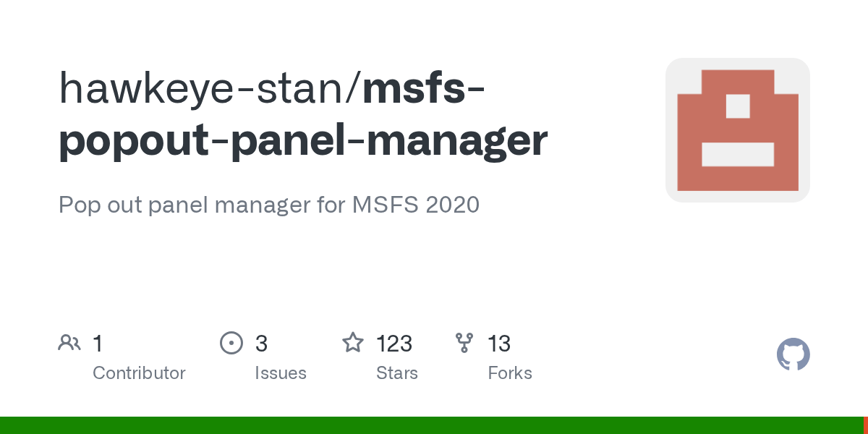Click the contributor count 1
The height and width of the screenshot is (434, 868).
(x=98, y=343)
